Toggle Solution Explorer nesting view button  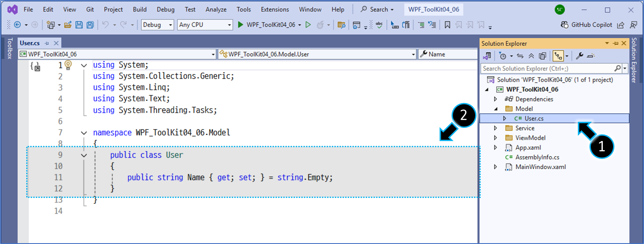[x=558, y=56]
